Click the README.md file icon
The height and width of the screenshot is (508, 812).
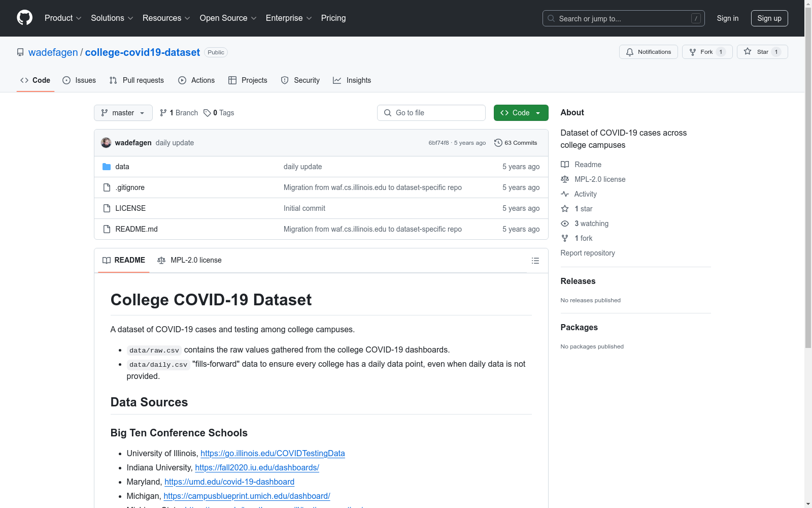pyautogui.click(x=107, y=229)
